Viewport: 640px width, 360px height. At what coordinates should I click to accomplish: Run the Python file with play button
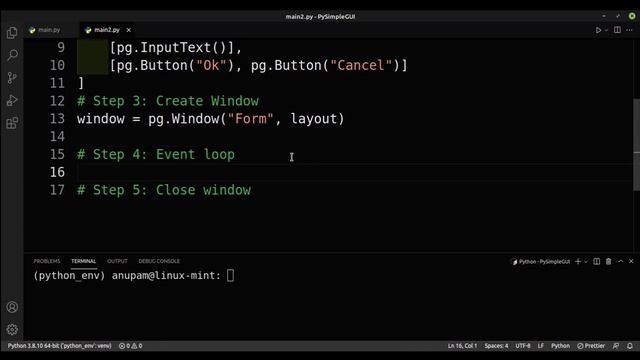pyautogui.click(x=598, y=30)
